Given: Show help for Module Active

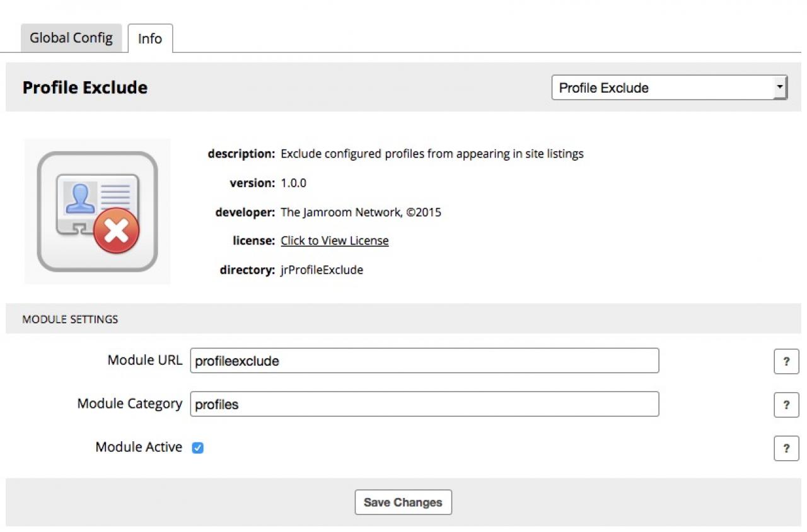Looking at the screenshot, I should [786, 448].
